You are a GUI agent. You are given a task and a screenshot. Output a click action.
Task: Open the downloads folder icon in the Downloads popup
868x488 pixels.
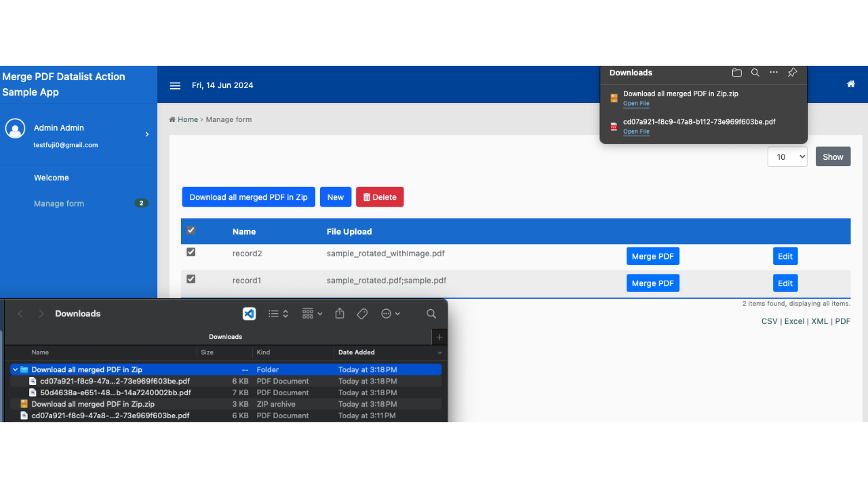click(737, 73)
